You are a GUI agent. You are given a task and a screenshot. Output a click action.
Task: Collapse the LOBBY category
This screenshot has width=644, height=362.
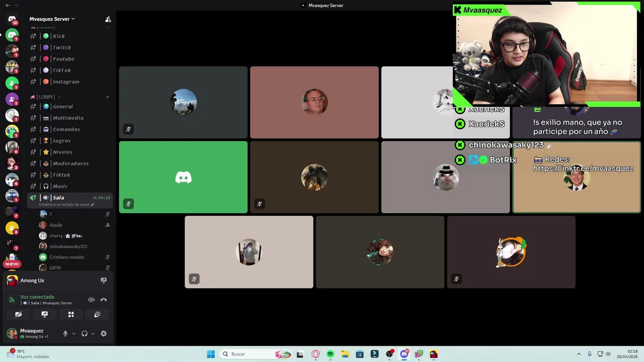tap(46, 97)
